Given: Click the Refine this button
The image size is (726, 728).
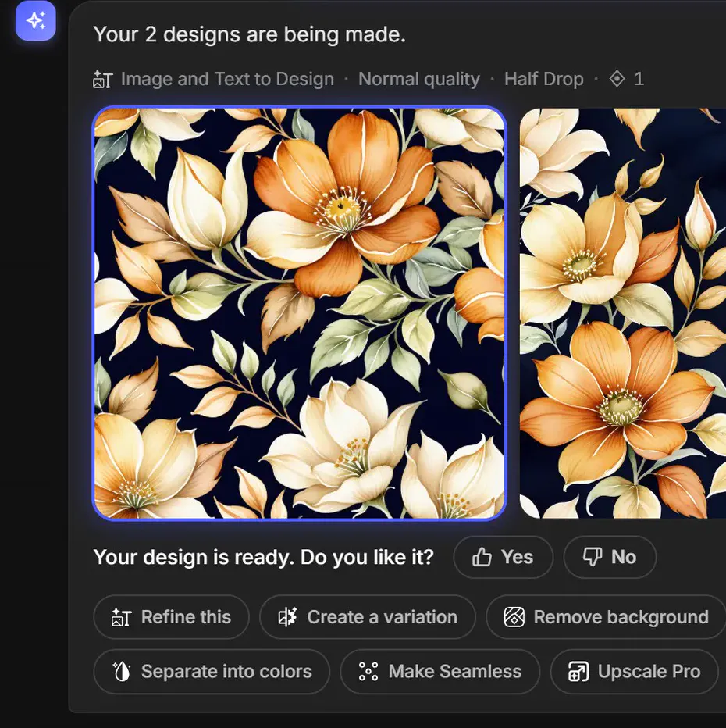Looking at the screenshot, I should (171, 617).
